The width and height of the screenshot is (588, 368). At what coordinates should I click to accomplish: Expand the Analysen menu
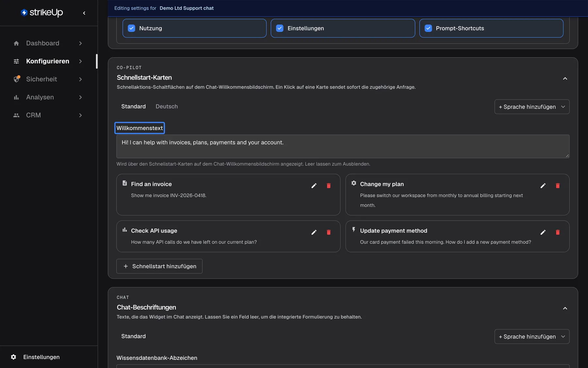tap(80, 97)
